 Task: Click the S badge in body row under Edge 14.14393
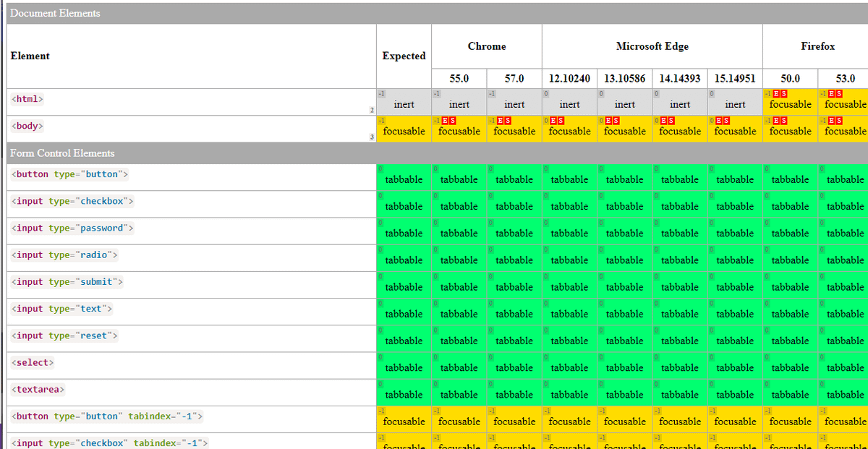[x=673, y=121]
